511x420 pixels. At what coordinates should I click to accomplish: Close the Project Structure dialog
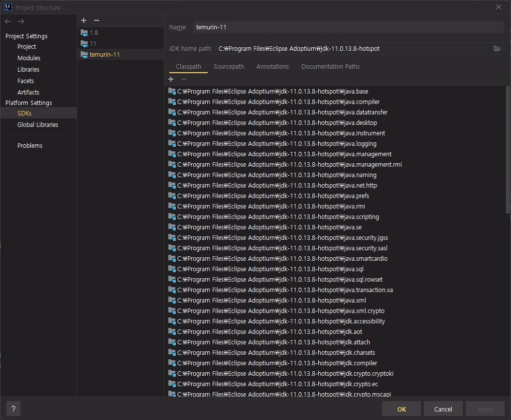pos(498,7)
